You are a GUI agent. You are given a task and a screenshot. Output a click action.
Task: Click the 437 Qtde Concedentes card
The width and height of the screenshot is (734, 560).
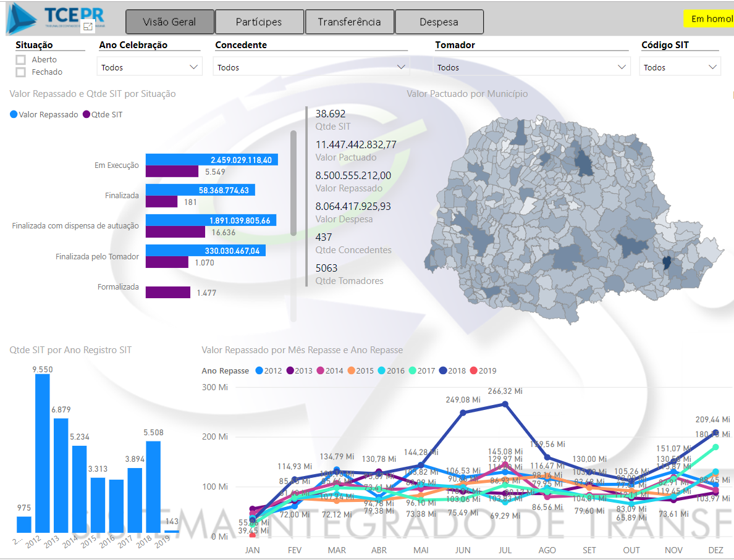coord(353,243)
